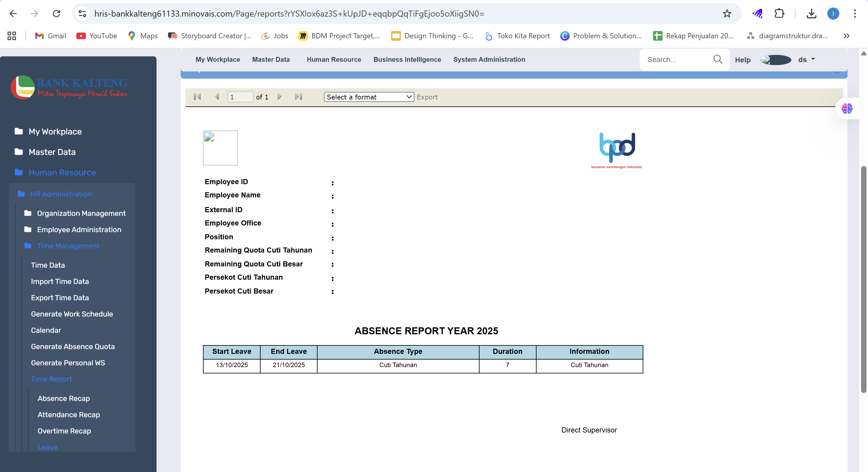Screen dimensions: 868x472
Task: Reload the current page
Action: pyautogui.click(x=57, y=14)
